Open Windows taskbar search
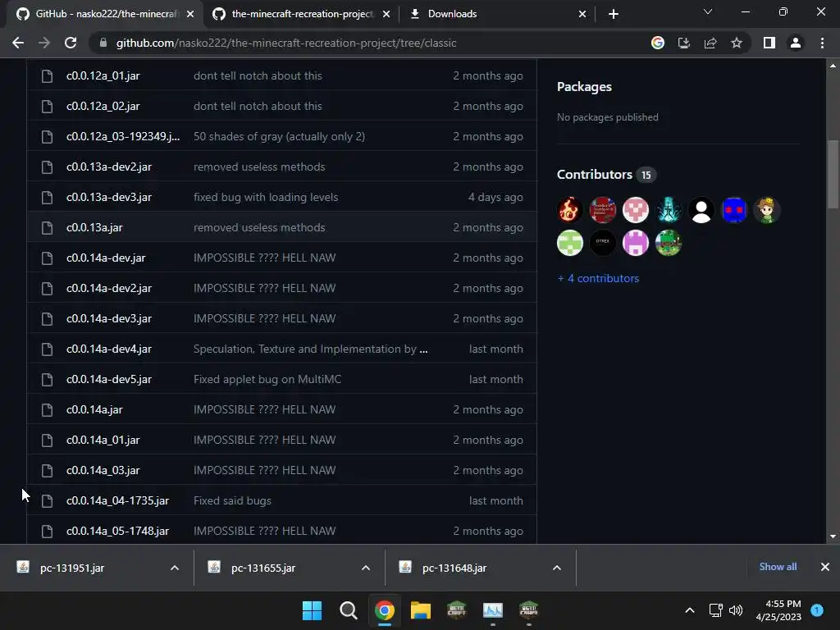This screenshot has width=840, height=630. tap(348, 610)
